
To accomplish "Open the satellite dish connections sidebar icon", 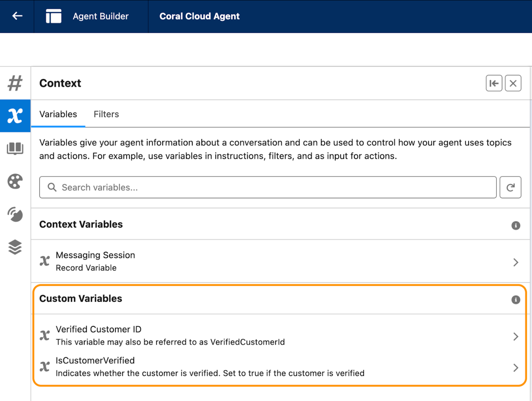I will (x=15, y=215).
